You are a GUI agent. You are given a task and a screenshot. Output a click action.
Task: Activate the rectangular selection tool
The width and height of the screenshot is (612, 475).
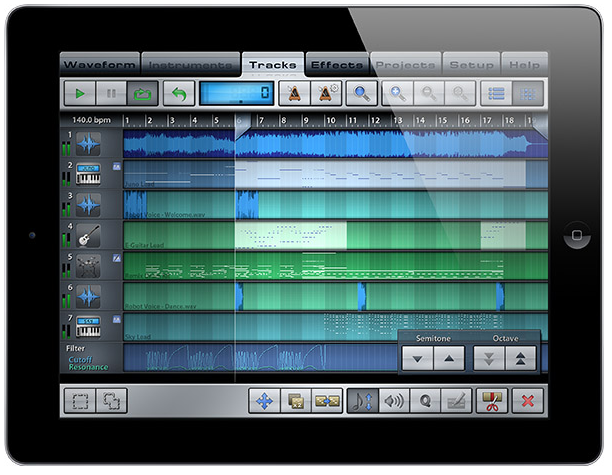pos(80,401)
